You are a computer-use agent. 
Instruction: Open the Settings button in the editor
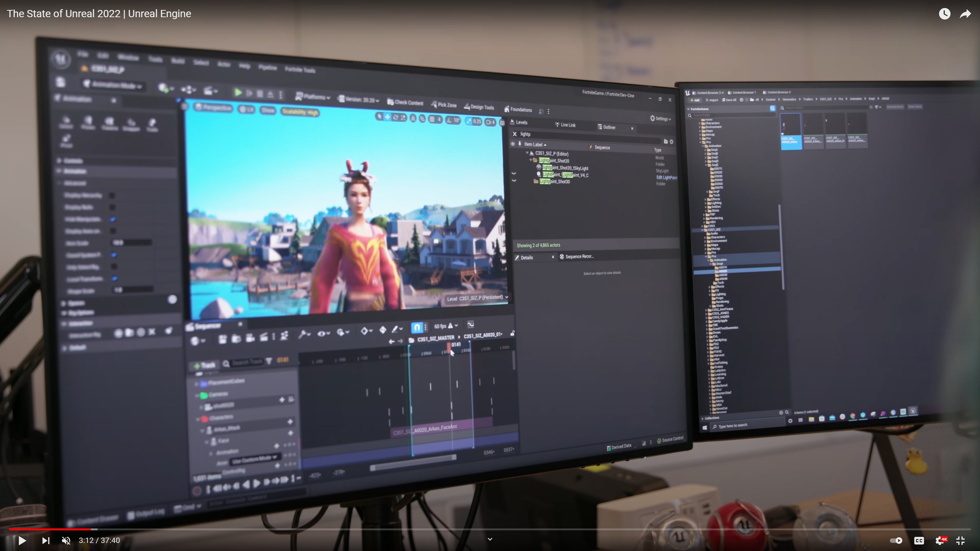[x=661, y=119]
